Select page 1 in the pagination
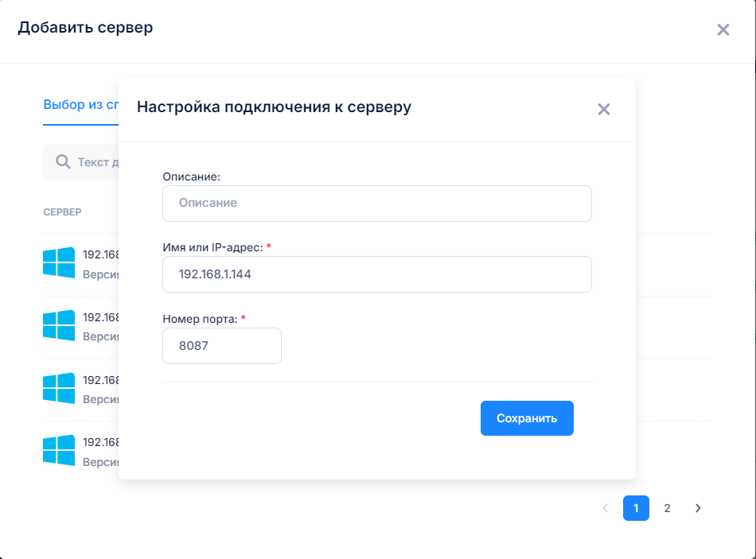Screen dimensions: 756x559 click(636, 508)
